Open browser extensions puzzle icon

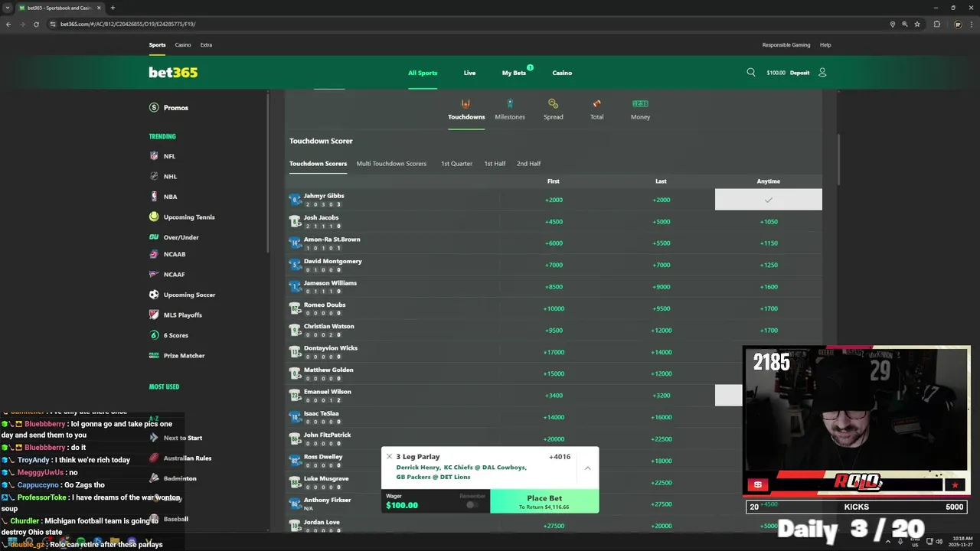[x=936, y=24]
